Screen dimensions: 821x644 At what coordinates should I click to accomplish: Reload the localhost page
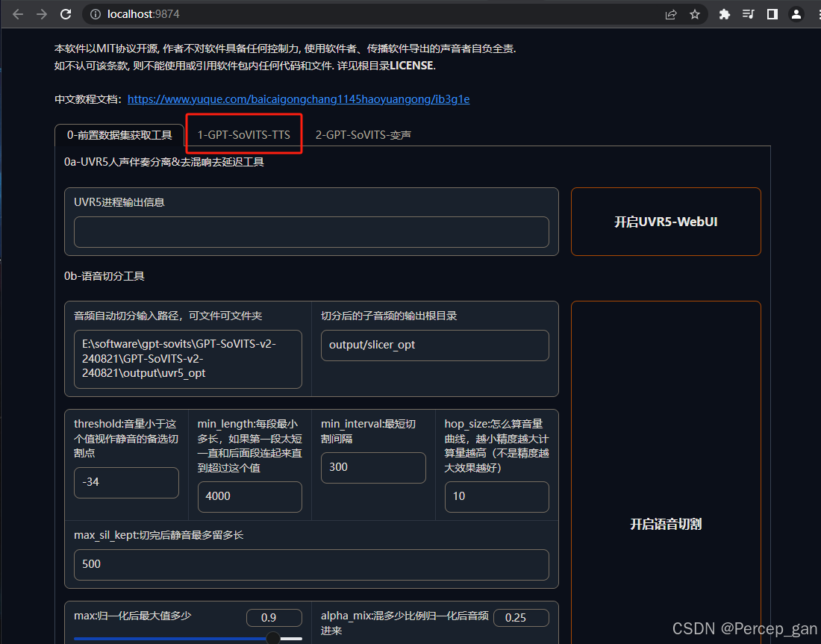pyautogui.click(x=66, y=14)
